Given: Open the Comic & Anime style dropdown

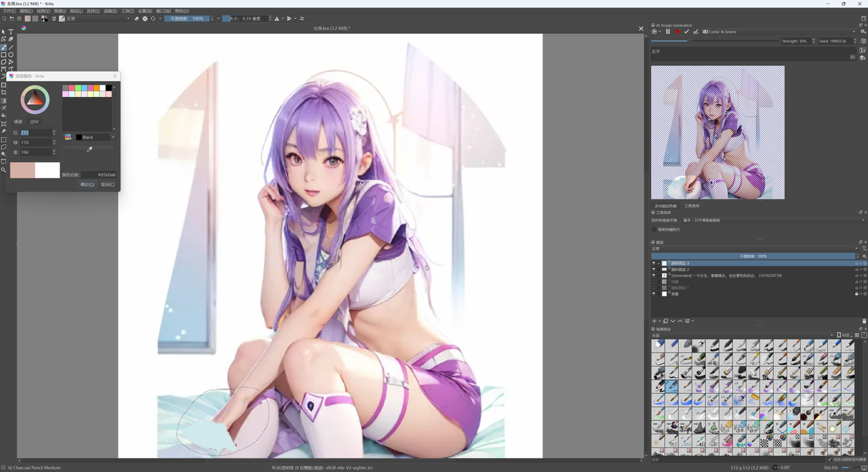Looking at the screenshot, I should pos(780,32).
